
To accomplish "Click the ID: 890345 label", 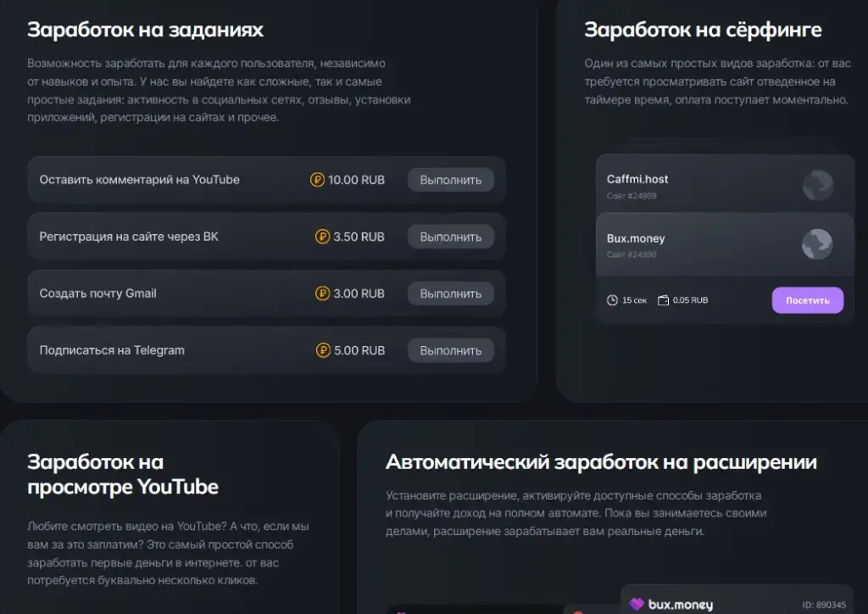I will point(824,606).
